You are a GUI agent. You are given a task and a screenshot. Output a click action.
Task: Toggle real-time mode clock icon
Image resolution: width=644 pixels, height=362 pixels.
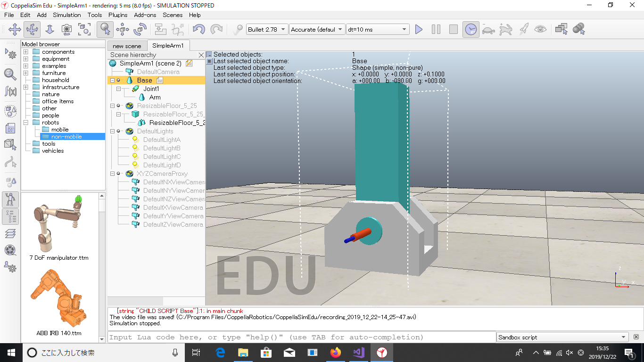[471, 29]
